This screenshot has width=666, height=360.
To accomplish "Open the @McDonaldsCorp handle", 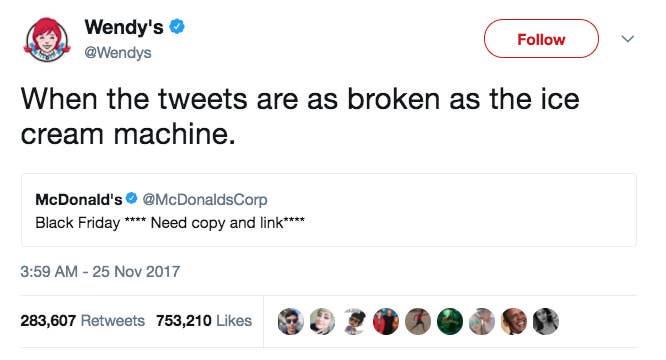I will click(205, 199).
